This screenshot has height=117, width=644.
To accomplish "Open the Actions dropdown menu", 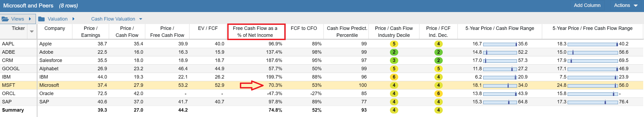I will (x=626, y=5).
